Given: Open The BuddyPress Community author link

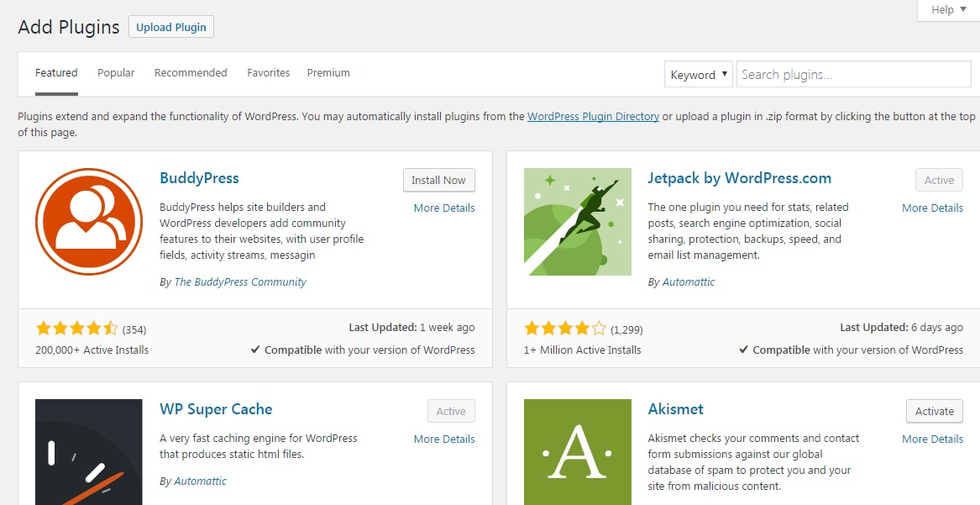Looking at the screenshot, I should [240, 281].
